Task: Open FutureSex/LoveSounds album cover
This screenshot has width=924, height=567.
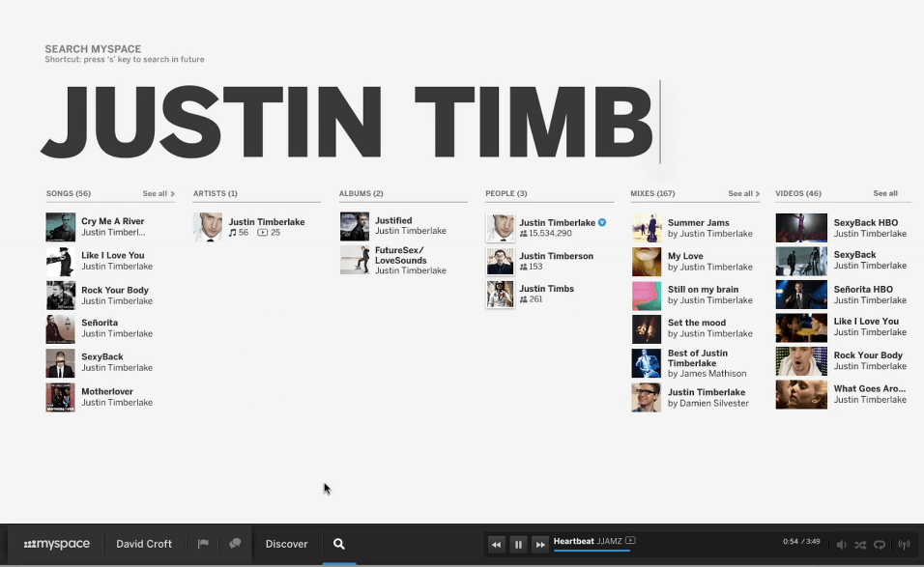Action: point(355,260)
